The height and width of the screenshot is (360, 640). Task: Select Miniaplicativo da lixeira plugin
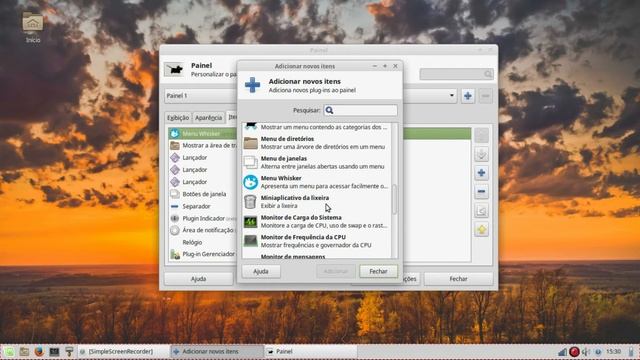pyautogui.click(x=316, y=202)
